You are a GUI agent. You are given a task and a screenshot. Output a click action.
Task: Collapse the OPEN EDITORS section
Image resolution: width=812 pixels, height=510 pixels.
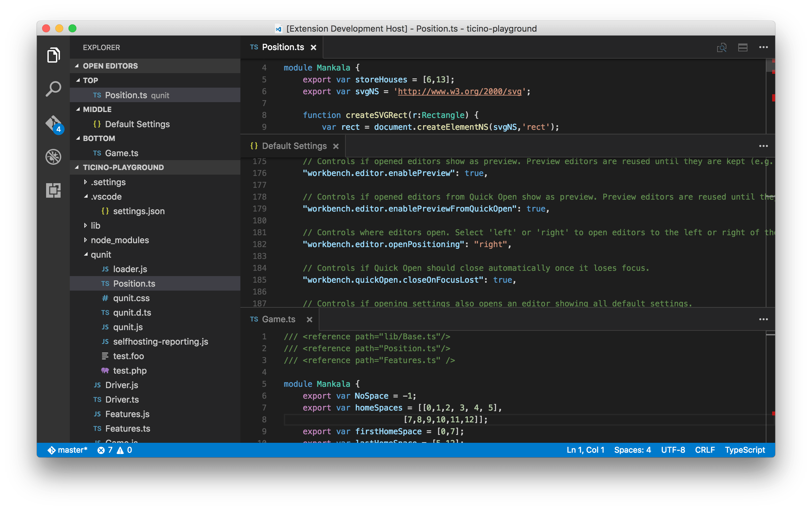(77, 66)
